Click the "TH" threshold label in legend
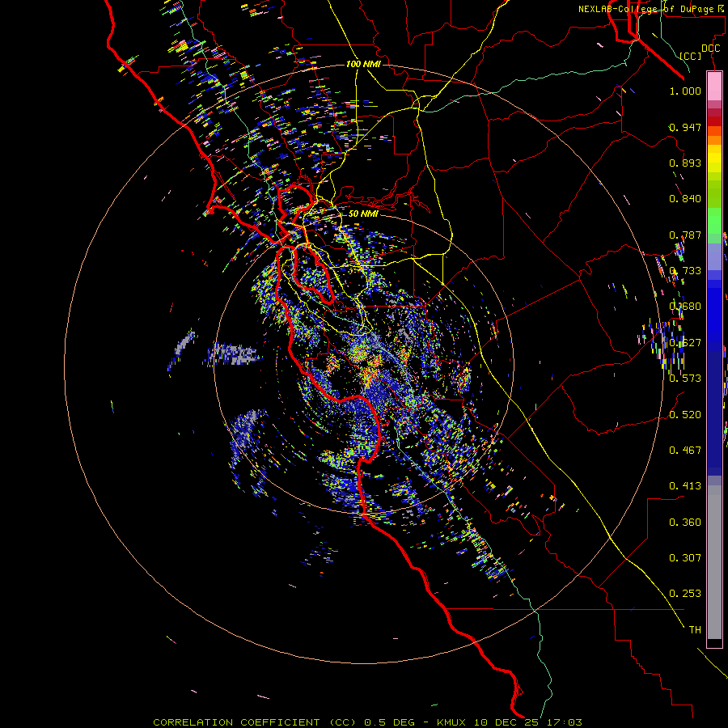Image resolution: width=728 pixels, height=728 pixels. pos(695,629)
